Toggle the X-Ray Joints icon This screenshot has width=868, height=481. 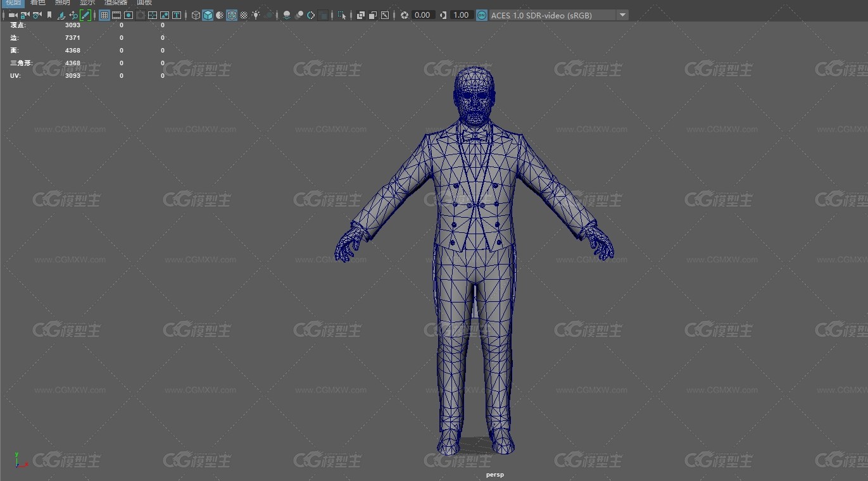385,15
